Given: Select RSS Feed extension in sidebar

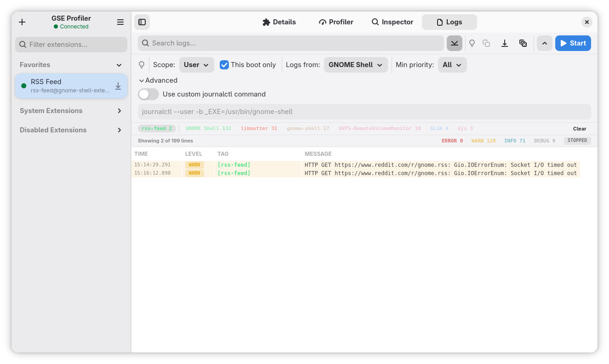Looking at the screenshot, I should [x=71, y=86].
